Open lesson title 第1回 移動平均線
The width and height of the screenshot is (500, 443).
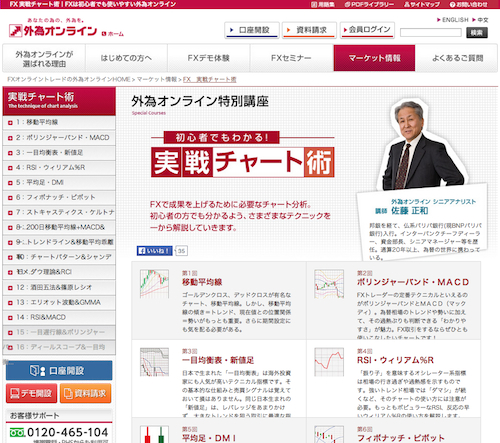click(202, 282)
